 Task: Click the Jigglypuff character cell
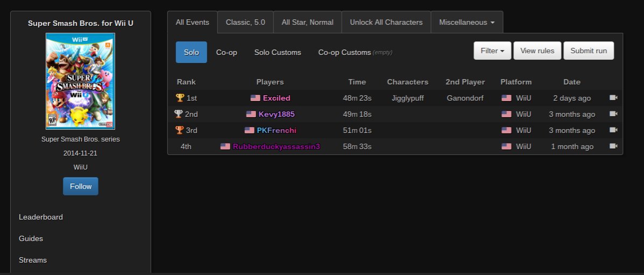407,98
